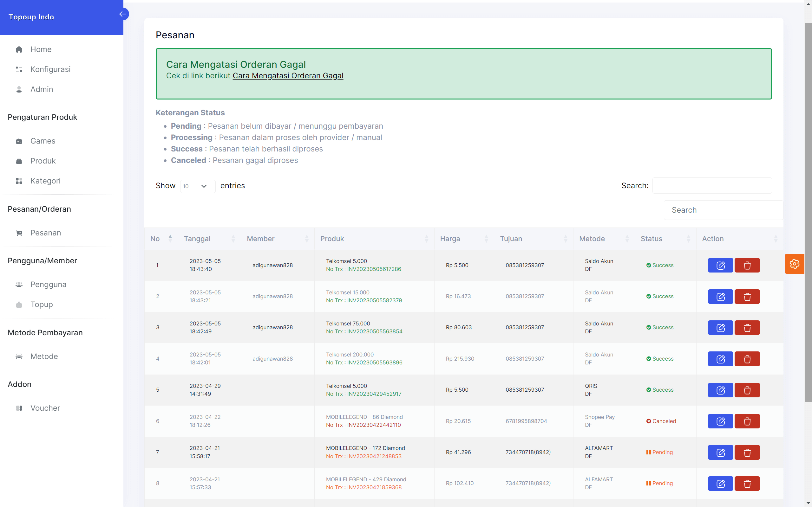Delete the Pending 172 Diamond order
Viewport: 812px width, 507px height.
click(x=747, y=452)
